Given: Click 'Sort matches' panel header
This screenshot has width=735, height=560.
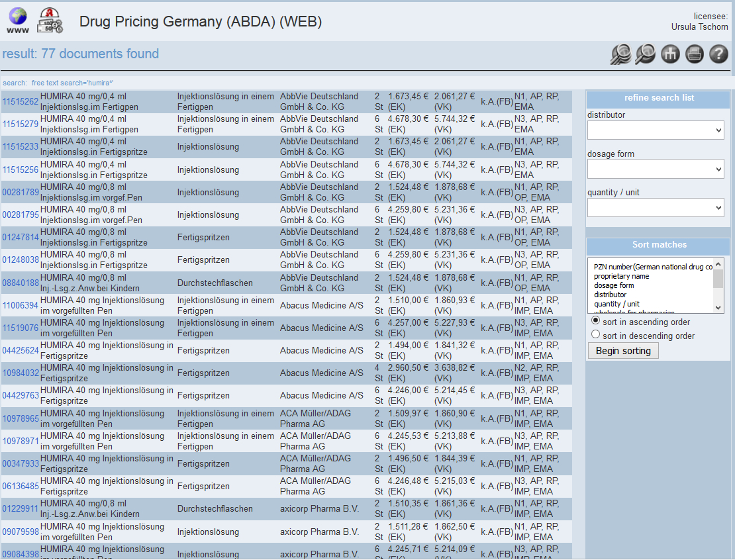Looking at the screenshot, I should tap(659, 245).
